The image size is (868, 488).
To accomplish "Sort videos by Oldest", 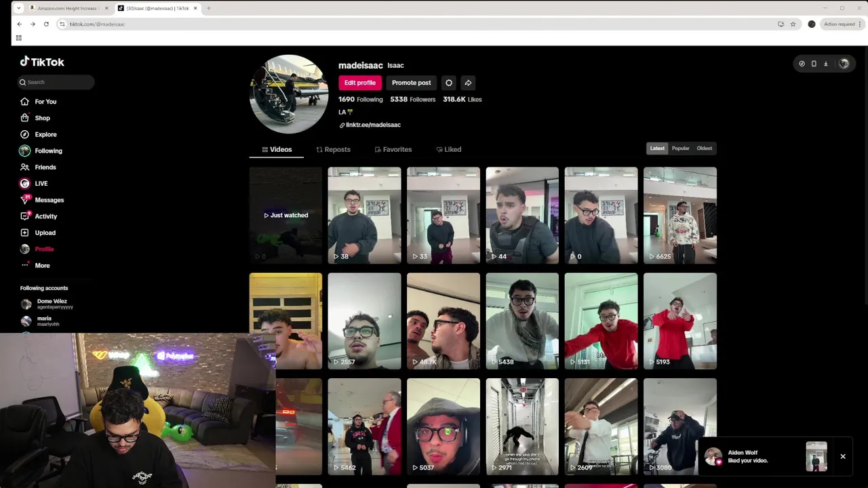I will coord(705,148).
